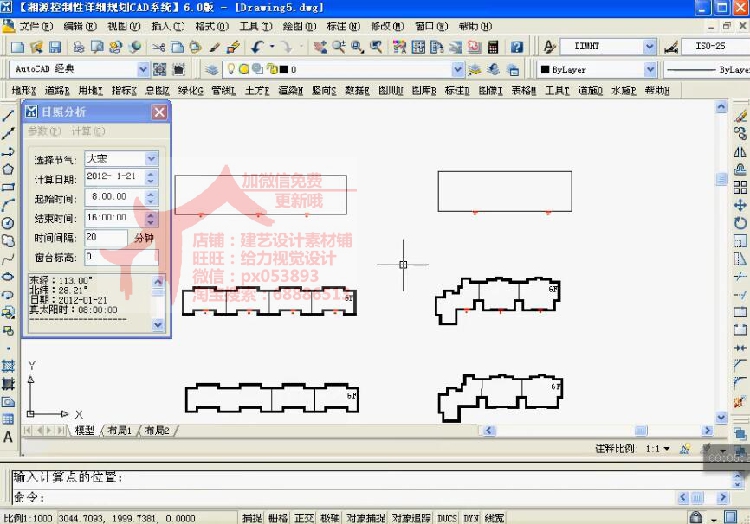Viewport: 750px width, 524px height.
Task: Open the 编辑(E) menu
Action: coord(80,26)
